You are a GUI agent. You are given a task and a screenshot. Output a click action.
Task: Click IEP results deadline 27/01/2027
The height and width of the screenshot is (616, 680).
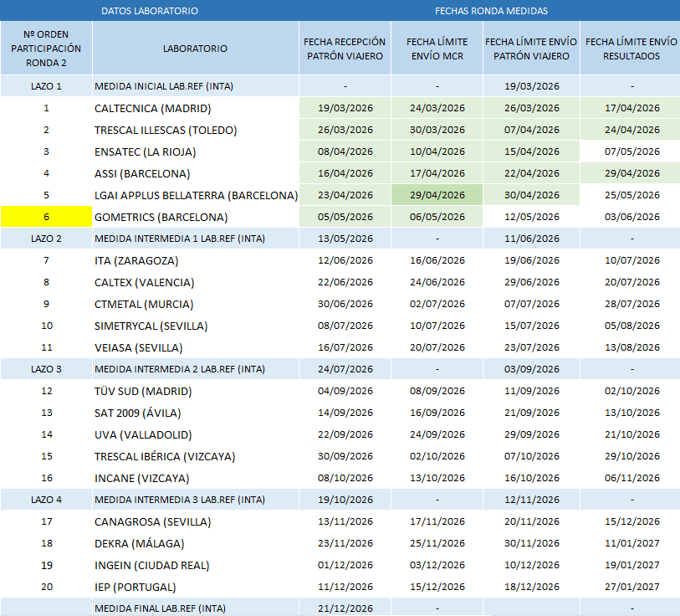point(631,587)
